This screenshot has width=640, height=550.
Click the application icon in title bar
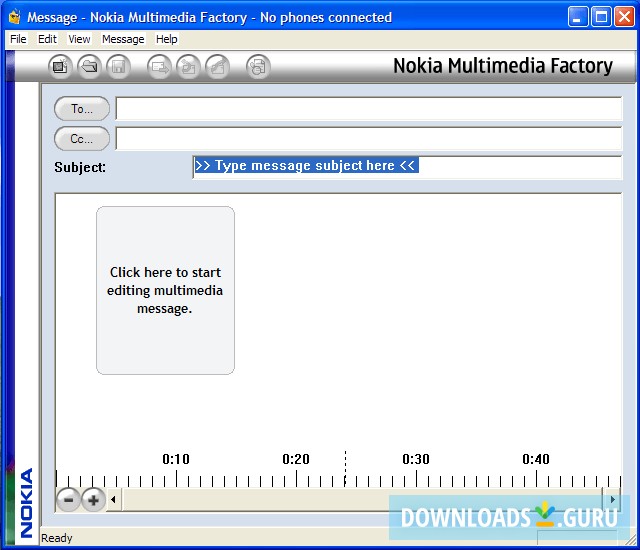click(15, 17)
